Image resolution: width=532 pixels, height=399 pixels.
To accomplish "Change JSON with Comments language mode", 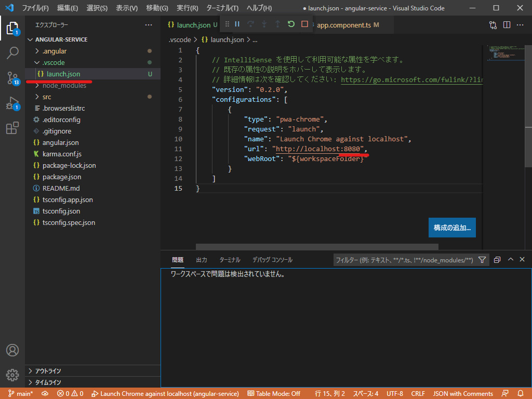I will (463, 394).
